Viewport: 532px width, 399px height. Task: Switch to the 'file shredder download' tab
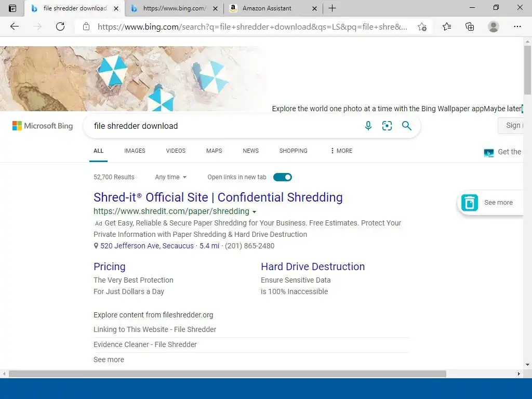[x=75, y=8]
